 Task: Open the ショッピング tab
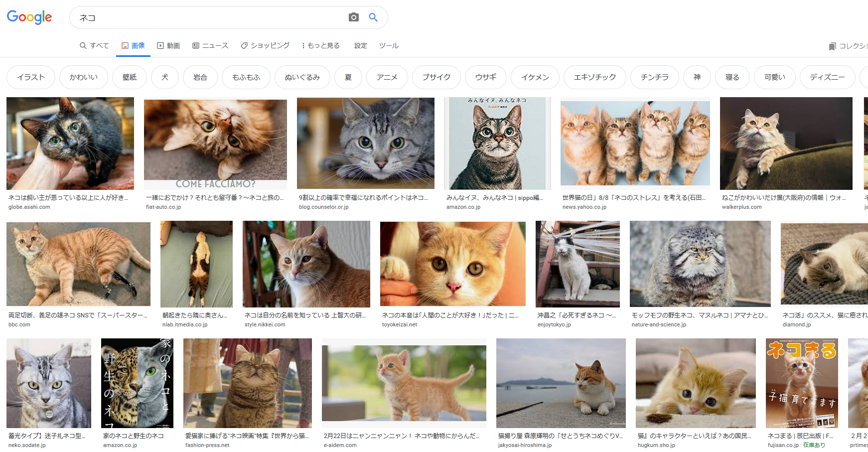click(265, 45)
